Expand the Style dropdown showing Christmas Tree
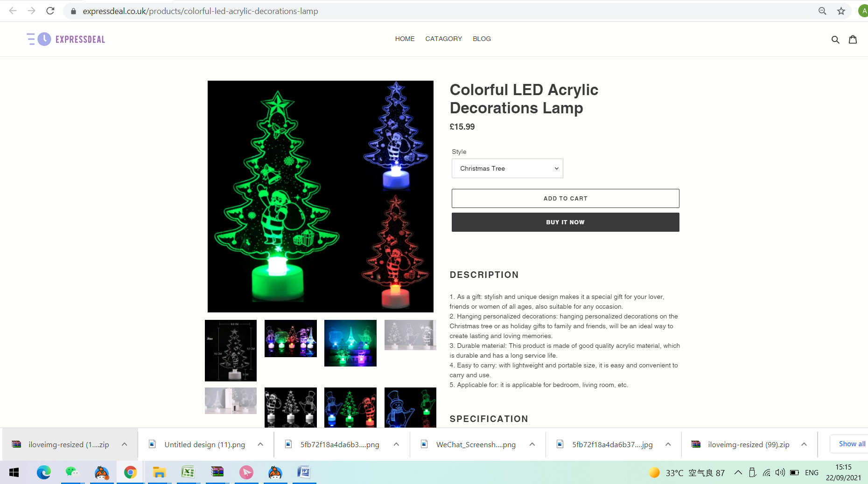 507,168
